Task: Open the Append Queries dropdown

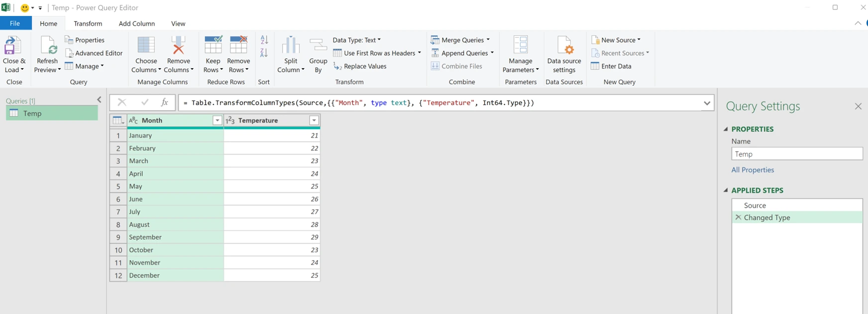Action: click(x=492, y=53)
